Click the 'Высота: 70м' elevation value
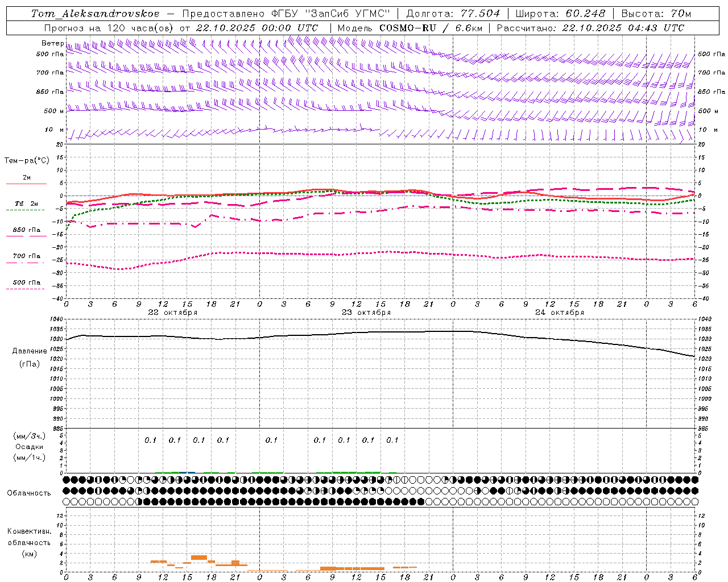 (656, 14)
